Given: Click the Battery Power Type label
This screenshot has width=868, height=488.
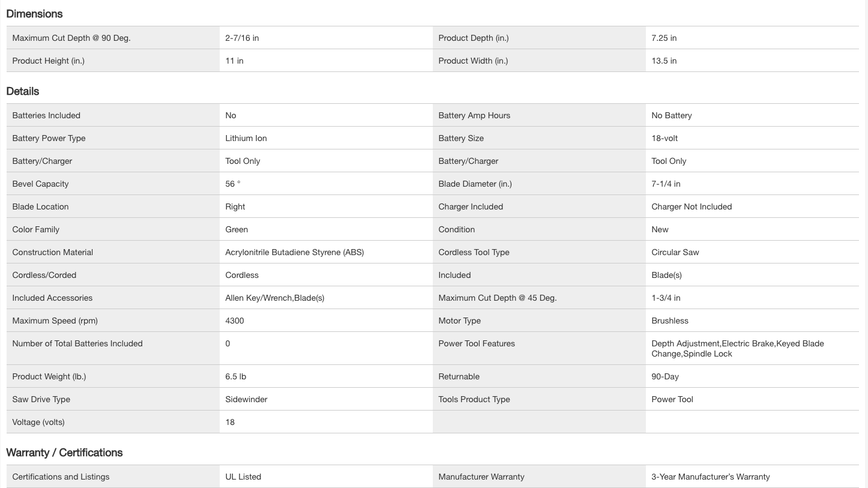Looking at the screenshot, I should click(49, 138).
